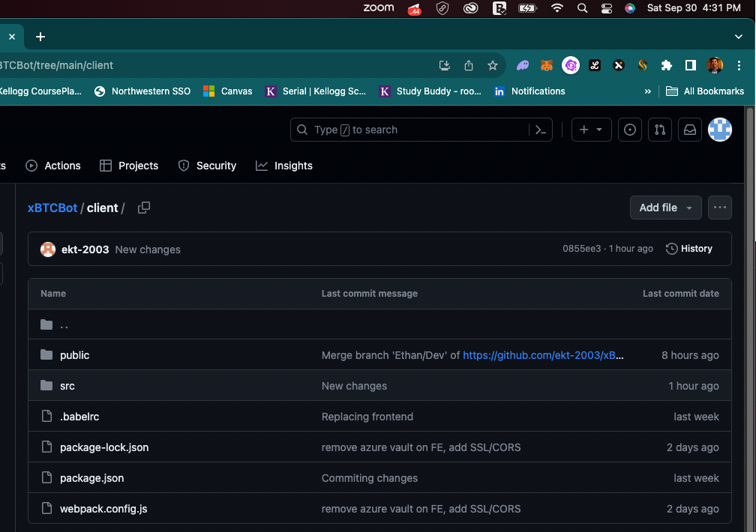Open the Zoom menu bar item

pos(379,7)
